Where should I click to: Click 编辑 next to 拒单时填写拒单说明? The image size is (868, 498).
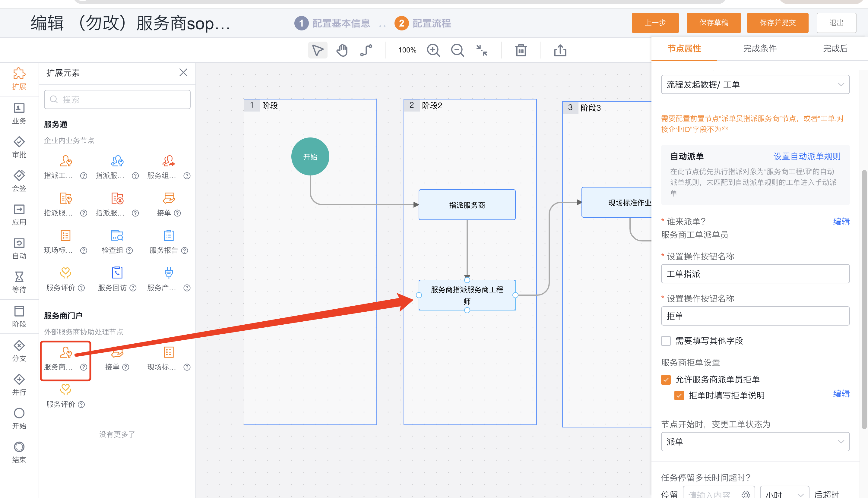tap(841, 394)
